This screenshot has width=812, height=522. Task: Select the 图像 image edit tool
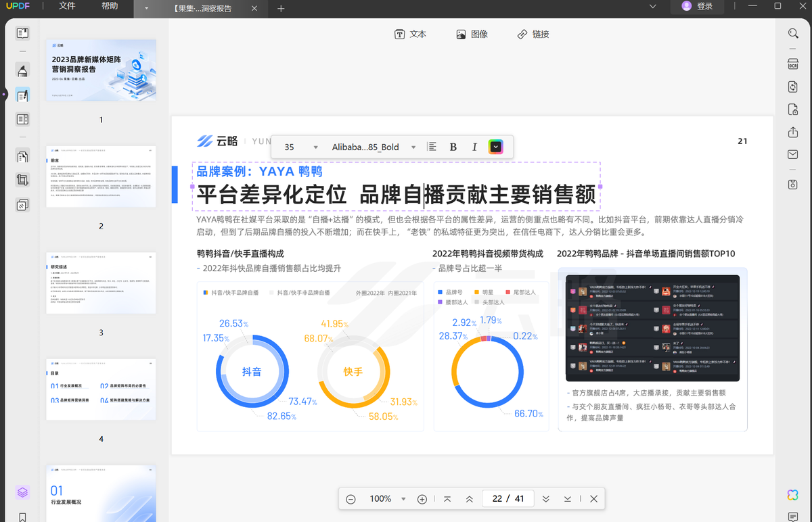point(472,34)
